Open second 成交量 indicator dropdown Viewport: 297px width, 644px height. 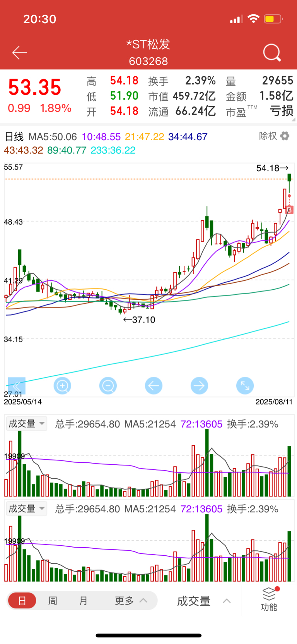(x=27, y=508)
